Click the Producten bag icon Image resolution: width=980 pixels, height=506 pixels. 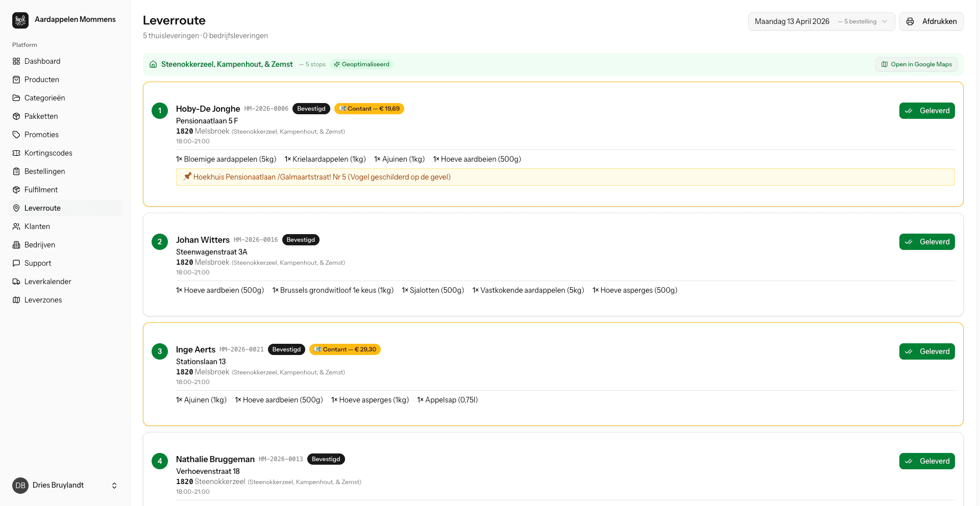[16, 80]
